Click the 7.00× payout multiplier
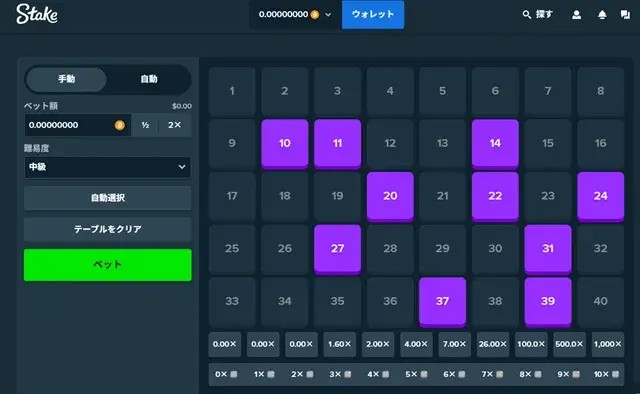640x394 pixels. [x=454, y=344]
